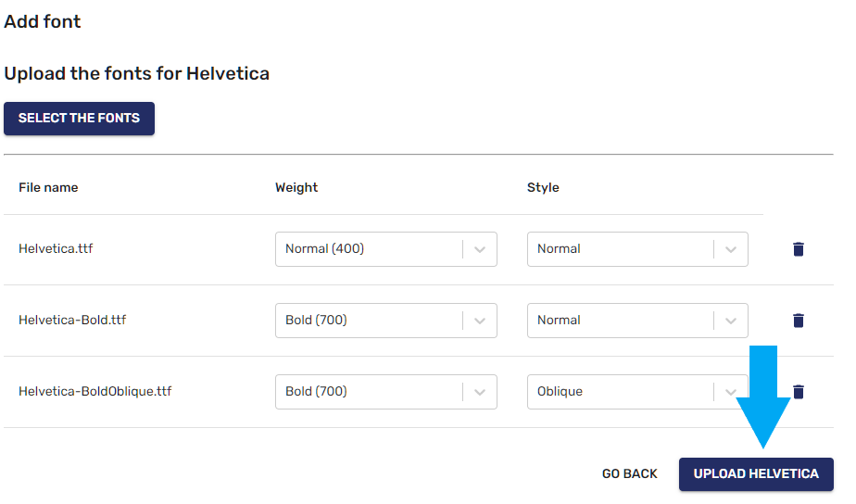Click trash icon for Helvetica-BoldOblique.ttf
856x504 pixels.
(x=799, y=392)
